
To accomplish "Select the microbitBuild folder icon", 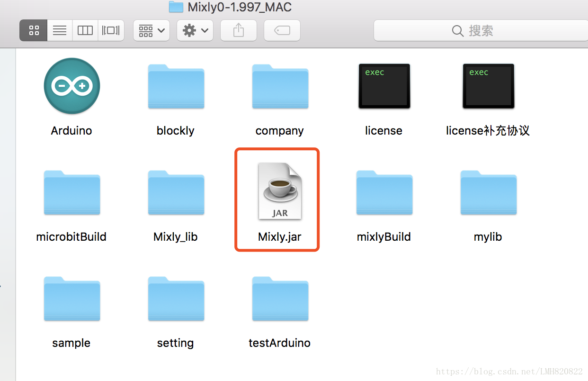I will (x=72, y=193).
